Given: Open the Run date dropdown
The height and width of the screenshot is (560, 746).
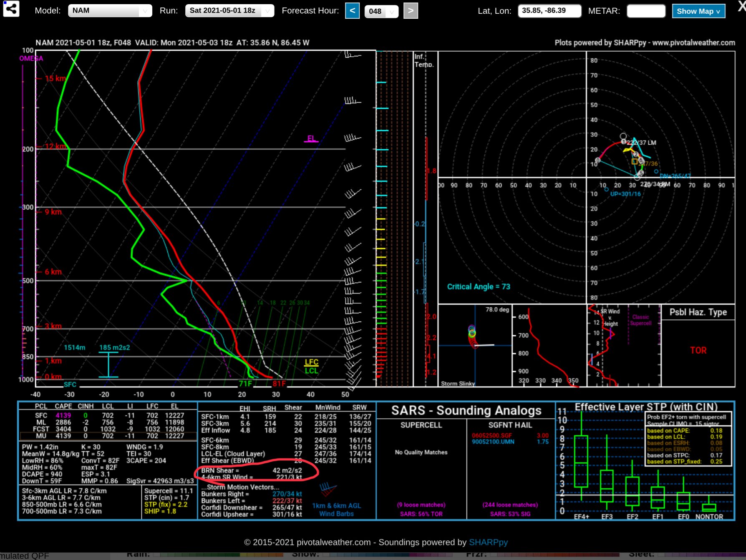Looking at the screenshot, I should pos(229,10).
